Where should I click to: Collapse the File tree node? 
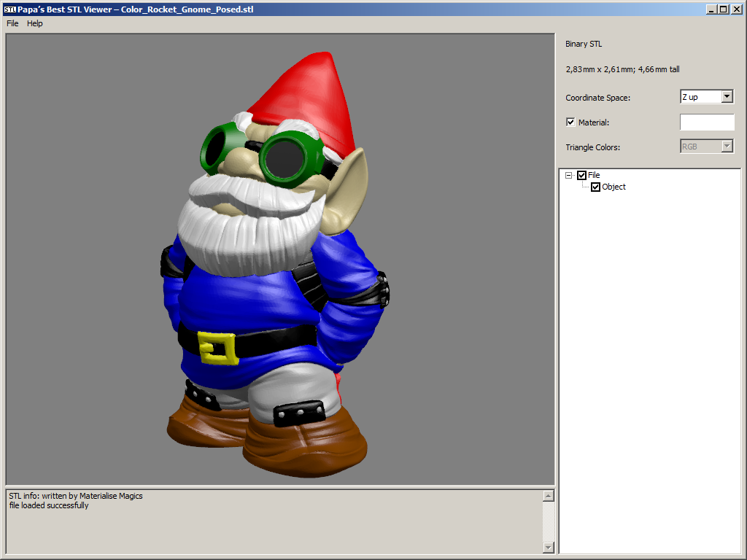point(569,175)
